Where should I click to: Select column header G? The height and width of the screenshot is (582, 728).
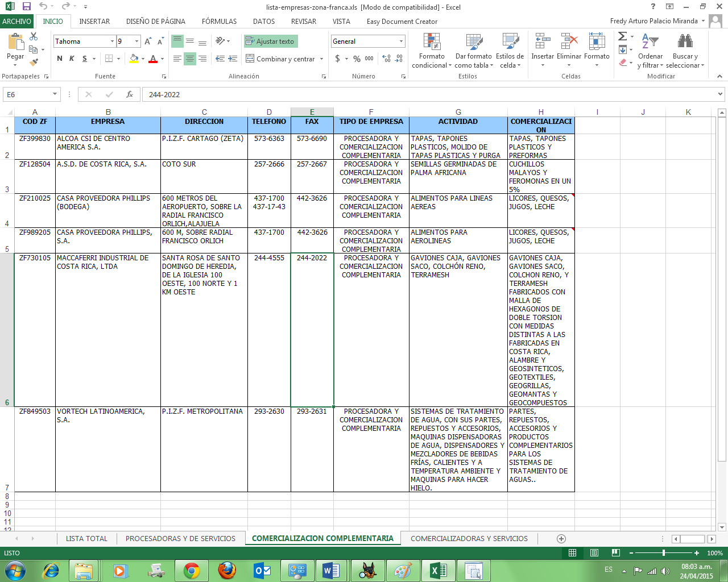458,112
